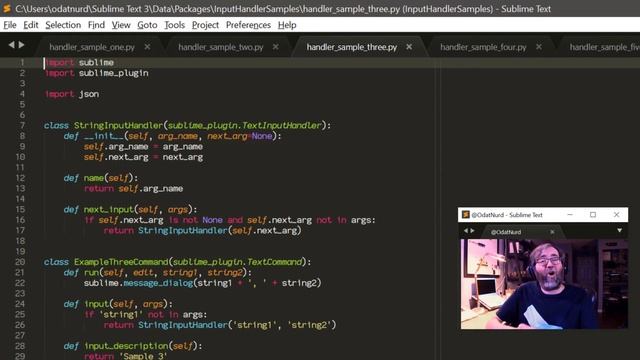This screenshot has height=360, width=640.
Task: Open the tab dropdown arrow in @OdatNurd window
Action: [619, 231]
